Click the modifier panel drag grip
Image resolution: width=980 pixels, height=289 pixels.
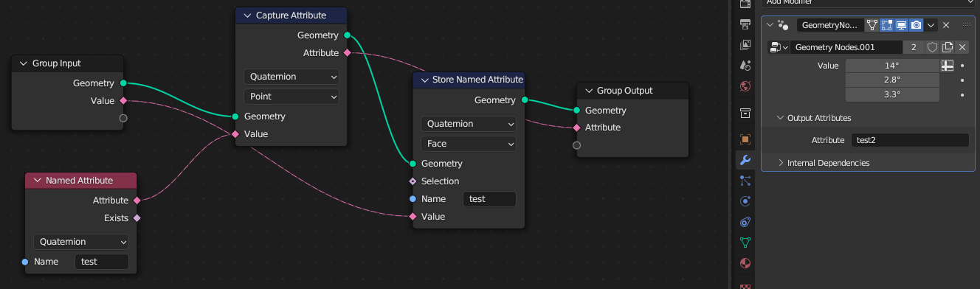[x=967, y=25]
